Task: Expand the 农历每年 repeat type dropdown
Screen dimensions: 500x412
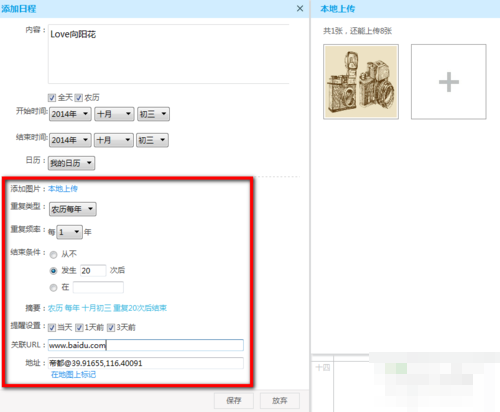Action: point(73,209)
